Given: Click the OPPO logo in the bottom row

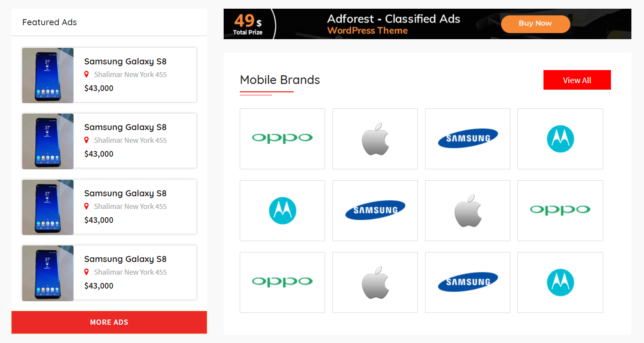Looking at the screenshot, I should click(x=282, y=282).
